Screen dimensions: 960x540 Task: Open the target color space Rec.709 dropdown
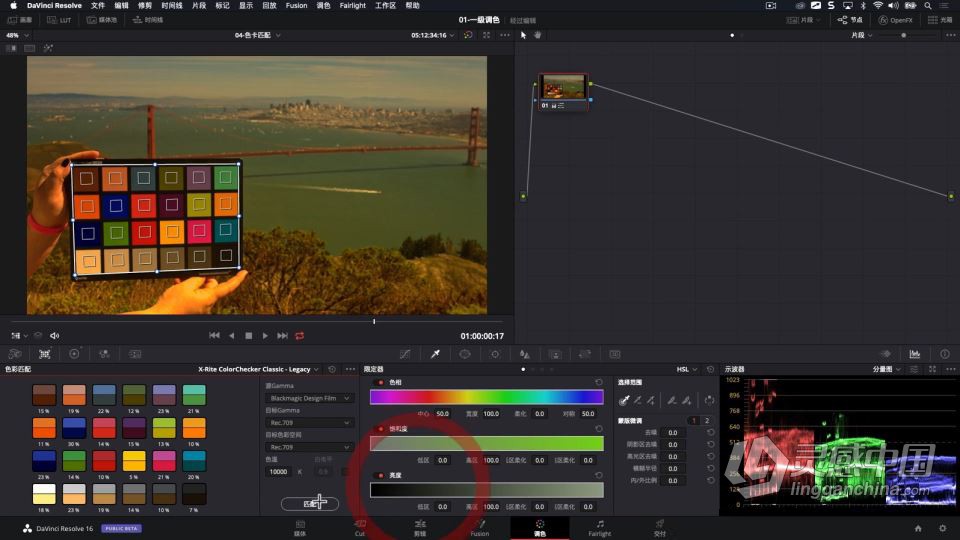pos(309,448)
